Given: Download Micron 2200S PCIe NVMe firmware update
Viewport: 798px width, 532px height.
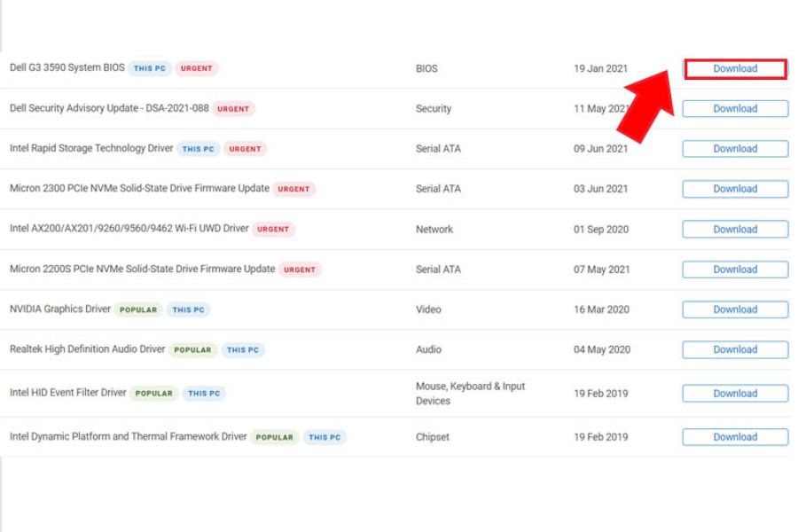Looking at the screenshot, I should coord(735,270).
